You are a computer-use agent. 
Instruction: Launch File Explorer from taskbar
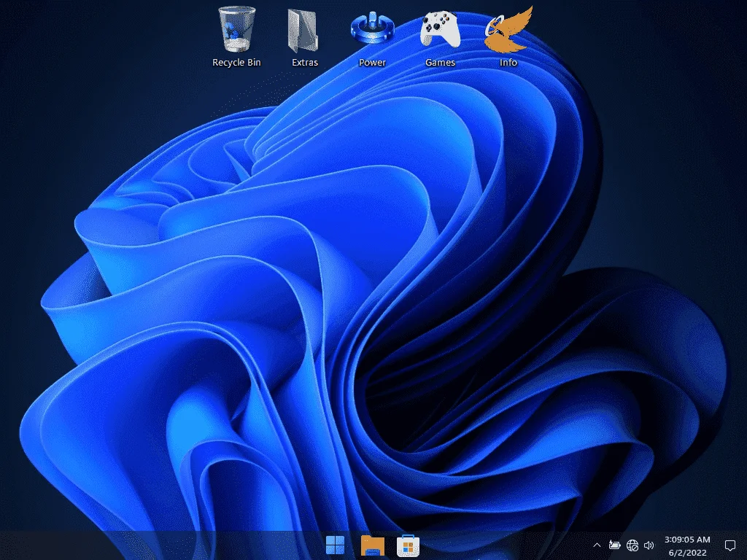click(373, 545)
